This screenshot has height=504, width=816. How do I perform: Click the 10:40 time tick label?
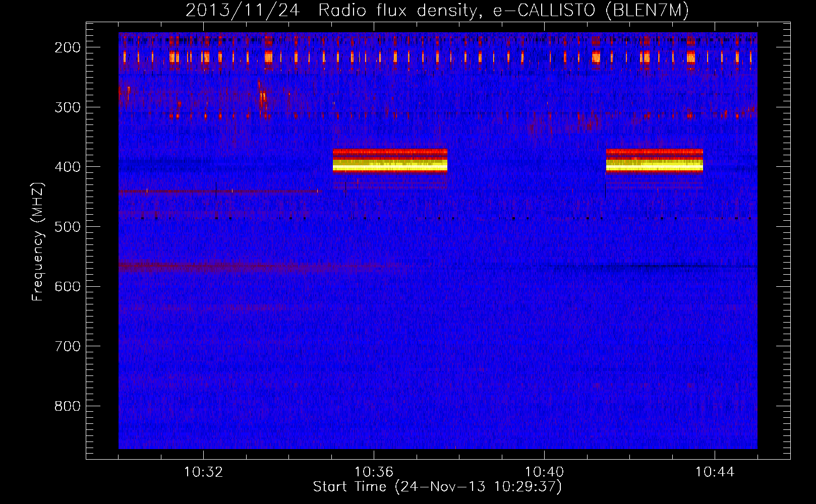(x=544, y=472)
